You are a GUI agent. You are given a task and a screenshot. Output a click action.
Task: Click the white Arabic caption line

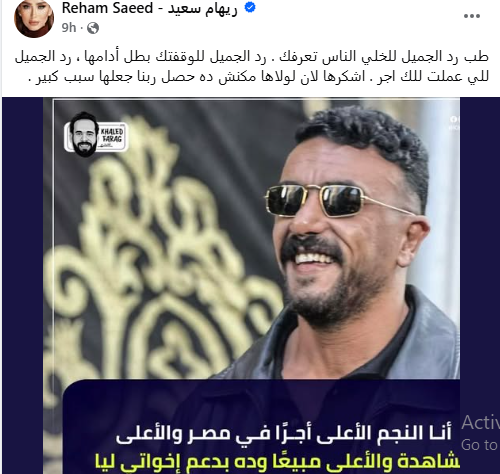click(x=284, y=434)
